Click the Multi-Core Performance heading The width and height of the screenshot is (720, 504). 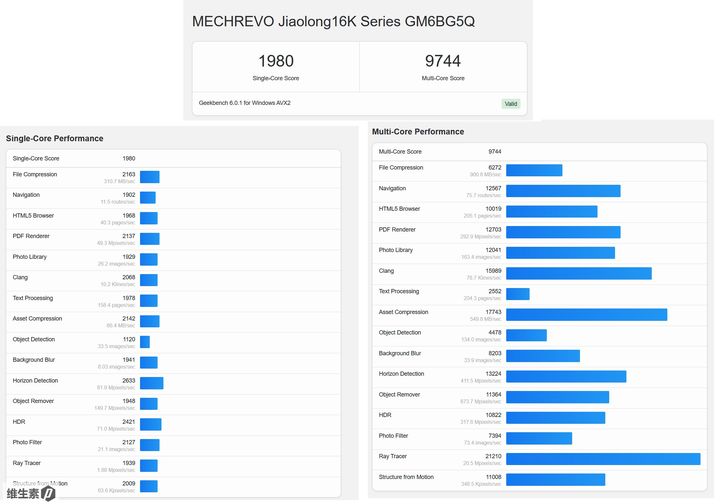418,132
